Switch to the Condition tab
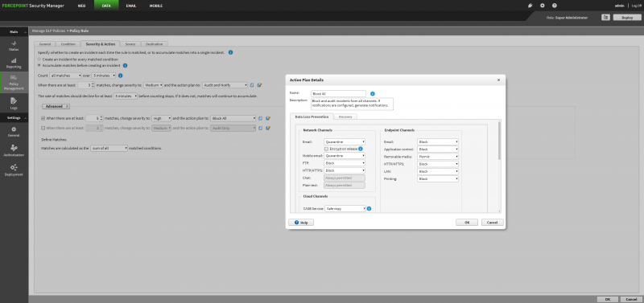Viewport: 644px width, 303px height. pos(68,44)
